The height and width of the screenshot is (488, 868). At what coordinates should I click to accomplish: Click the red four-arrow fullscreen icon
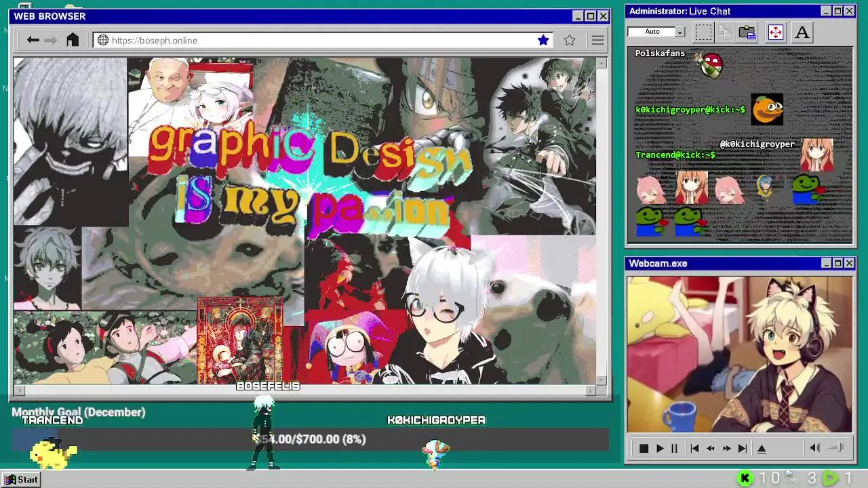(x=776, y=32)
